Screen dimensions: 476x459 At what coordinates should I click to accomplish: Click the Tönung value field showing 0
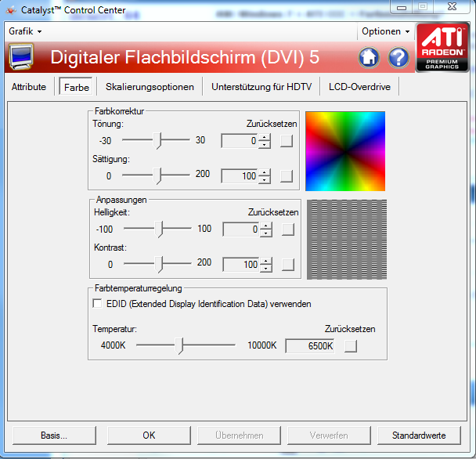click(x=240, y=141)
